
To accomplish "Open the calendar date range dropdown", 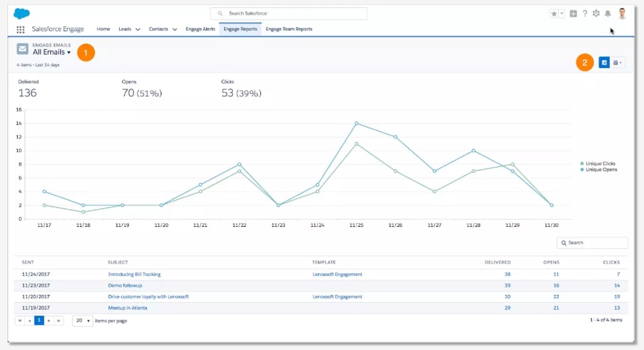I will coord(618,62).
